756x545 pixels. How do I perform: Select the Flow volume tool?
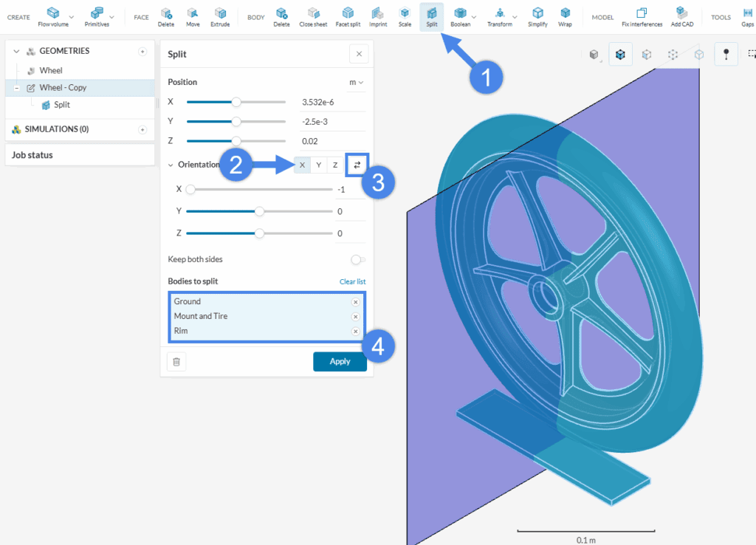click(x=54, y=13)
